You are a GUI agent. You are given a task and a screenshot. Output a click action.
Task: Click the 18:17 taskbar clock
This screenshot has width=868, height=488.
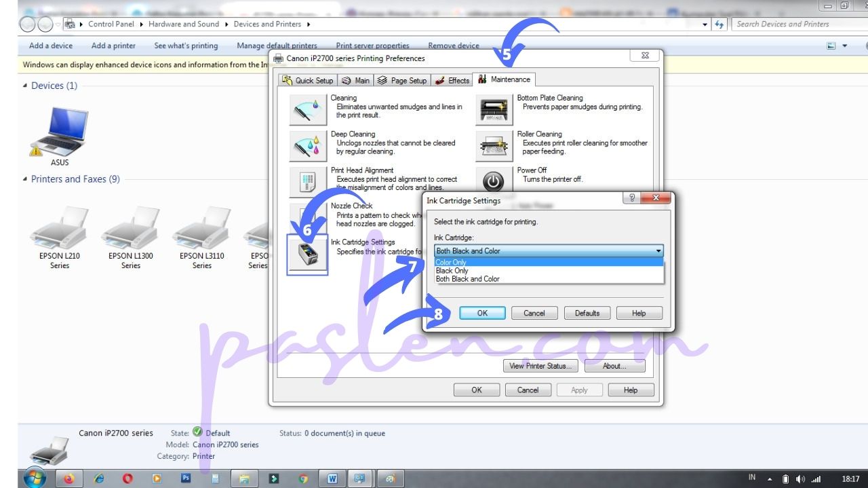pos(850,478)
